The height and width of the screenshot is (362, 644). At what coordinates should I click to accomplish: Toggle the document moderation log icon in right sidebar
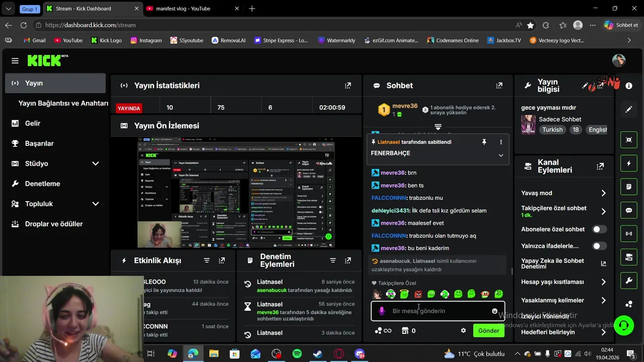point(629,187)
